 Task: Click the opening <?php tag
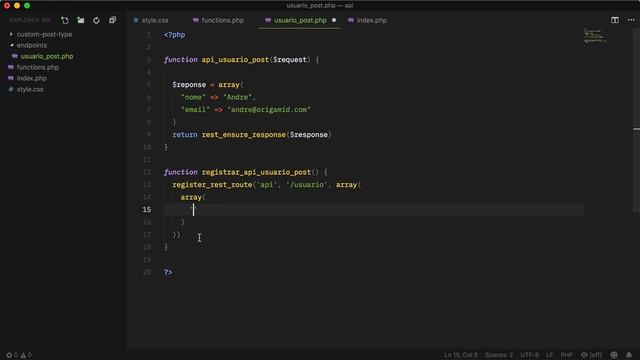point(175,35)
